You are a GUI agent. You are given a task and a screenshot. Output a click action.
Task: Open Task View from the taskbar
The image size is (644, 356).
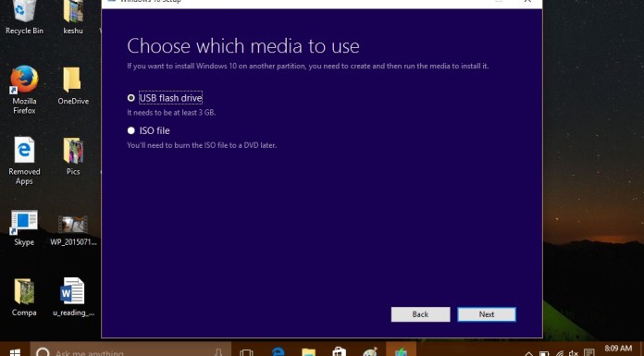point(246,352)
